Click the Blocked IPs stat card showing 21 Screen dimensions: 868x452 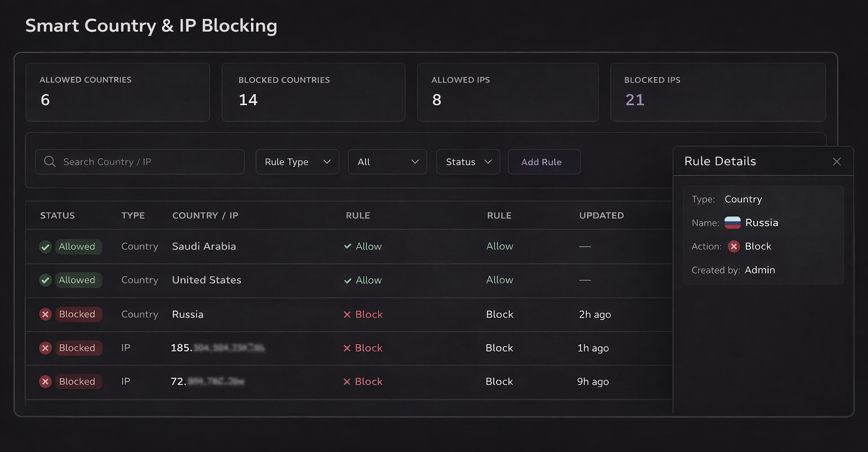pos(718,92)
